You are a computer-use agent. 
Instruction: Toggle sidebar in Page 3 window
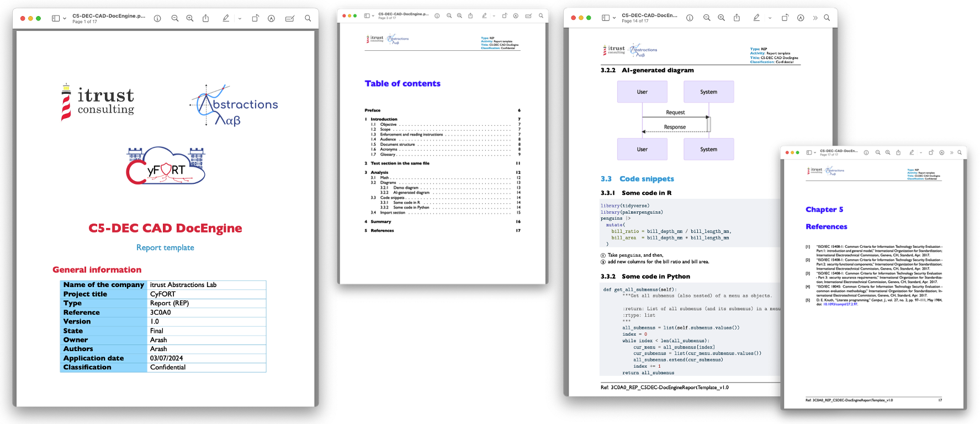point(367,15)
